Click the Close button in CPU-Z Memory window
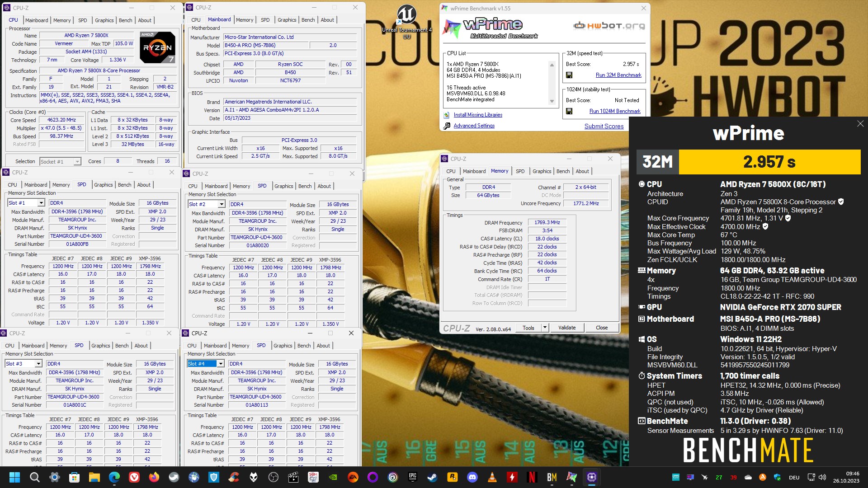 coord(601,328)
